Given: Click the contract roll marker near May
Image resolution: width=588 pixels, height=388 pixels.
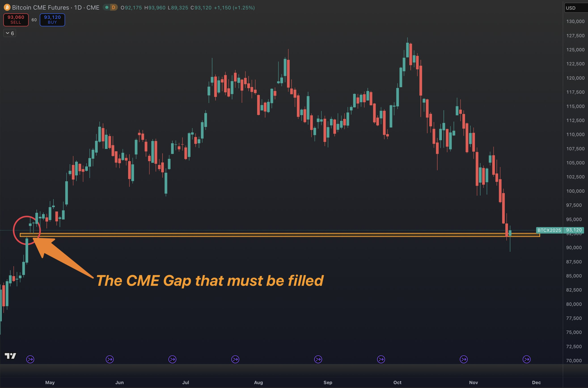Looking at the screenshot, I should point(30,359).
